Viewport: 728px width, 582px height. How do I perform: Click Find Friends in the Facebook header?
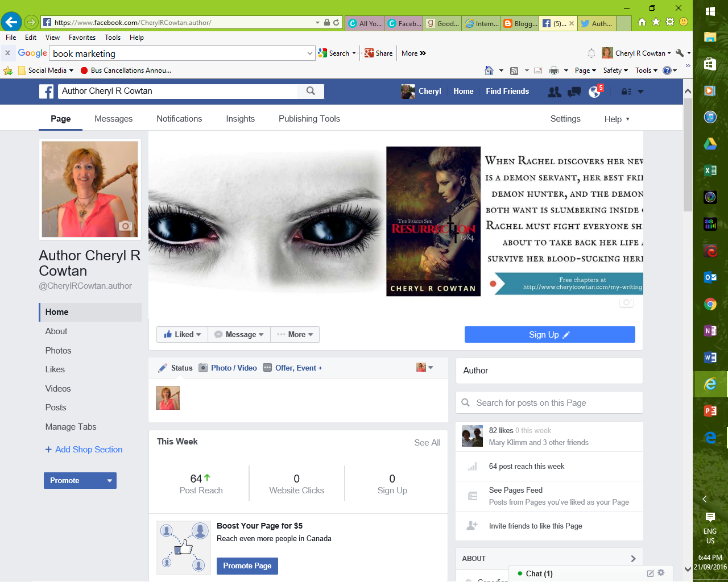point(507,92)
